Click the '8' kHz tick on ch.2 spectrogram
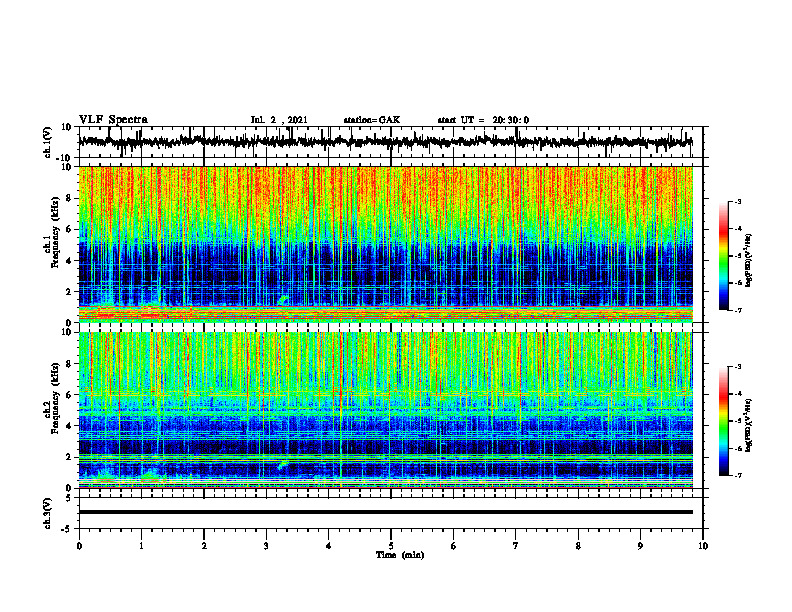The image size is (792, 612). 69,364
